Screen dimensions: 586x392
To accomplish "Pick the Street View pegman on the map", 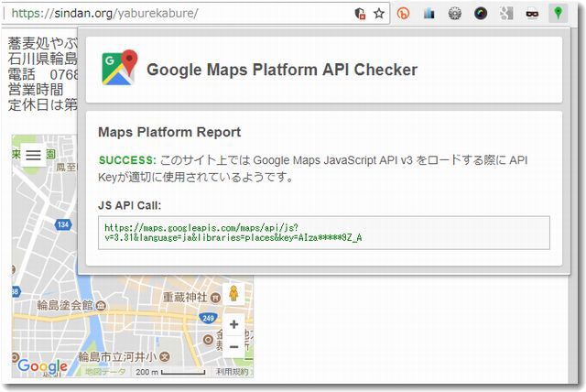I will coord(234,293).
